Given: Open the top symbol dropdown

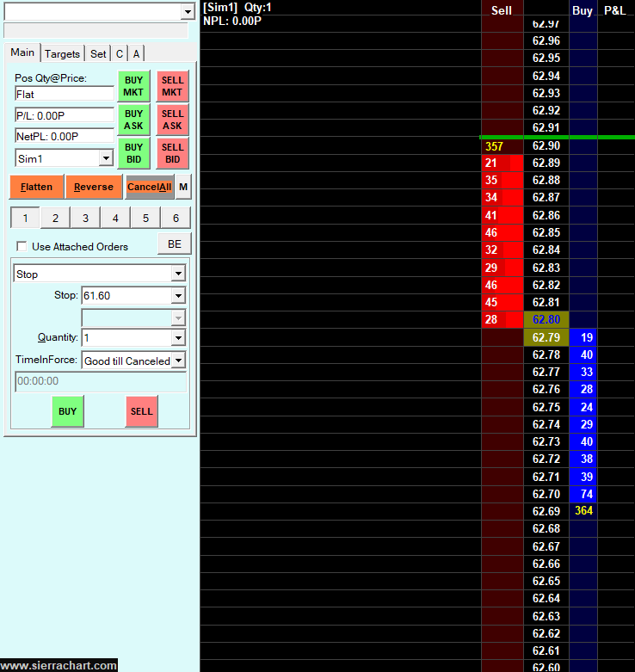Looking at the screenshot, I should [x=188, y=12].
